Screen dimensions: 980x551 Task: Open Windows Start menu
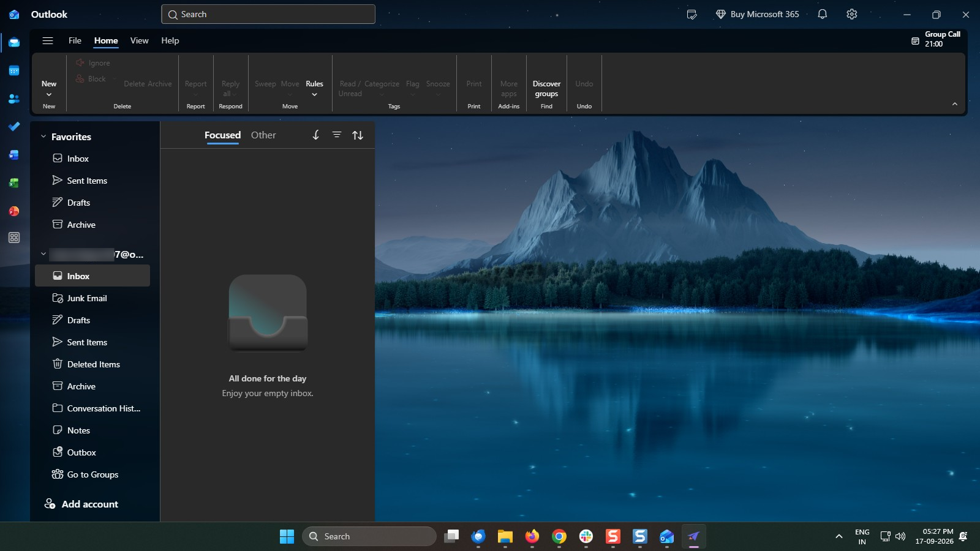(x=287, y=536)
